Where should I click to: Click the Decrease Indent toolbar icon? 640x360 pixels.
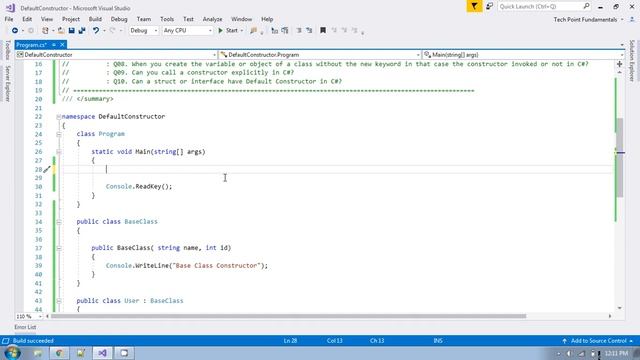tap(299, 31)
